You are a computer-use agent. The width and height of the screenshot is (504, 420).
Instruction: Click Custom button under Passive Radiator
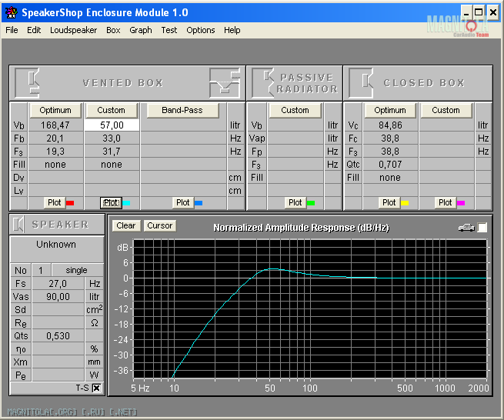(x=295, y=110)
